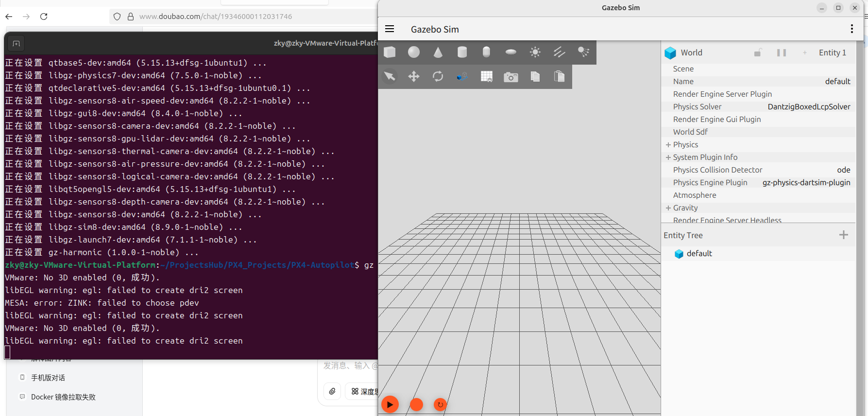Click the step simulation orange button
The height and width of the screenshot is (416, 868).
tap(417, 404)
